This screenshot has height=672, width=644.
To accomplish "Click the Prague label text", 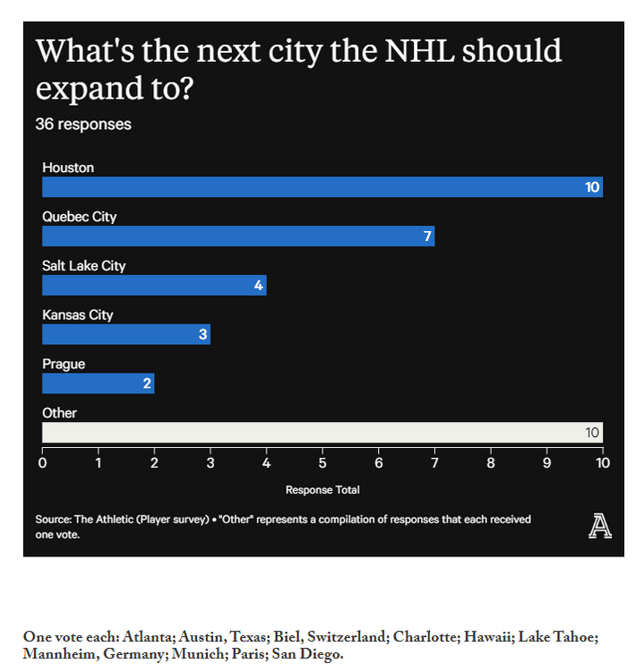I will pyautogui.click(x=64, y=364).
